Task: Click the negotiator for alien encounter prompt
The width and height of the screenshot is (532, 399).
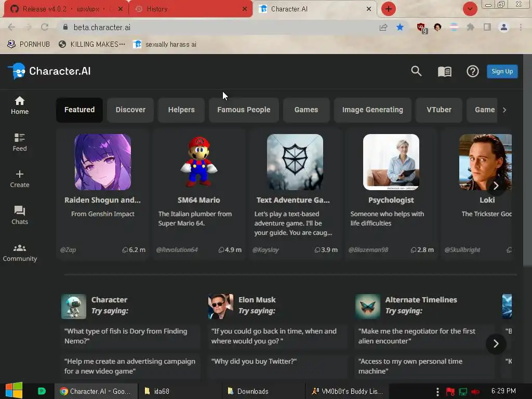Action: pos(425,336)
